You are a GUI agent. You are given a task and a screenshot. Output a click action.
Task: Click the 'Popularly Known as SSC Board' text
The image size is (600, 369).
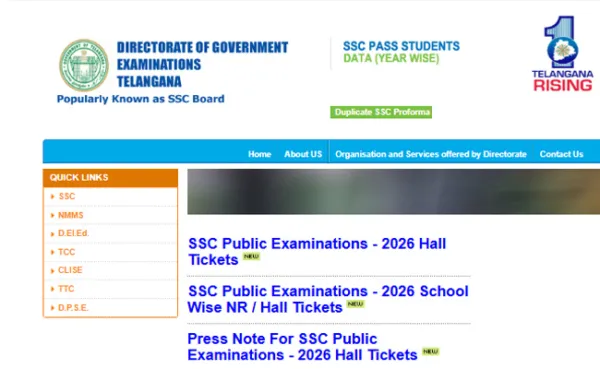click(140, 99)
